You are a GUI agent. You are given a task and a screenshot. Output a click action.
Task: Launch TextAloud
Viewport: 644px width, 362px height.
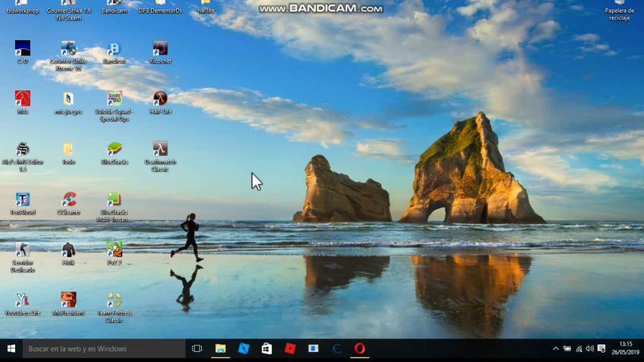point(23,200)
